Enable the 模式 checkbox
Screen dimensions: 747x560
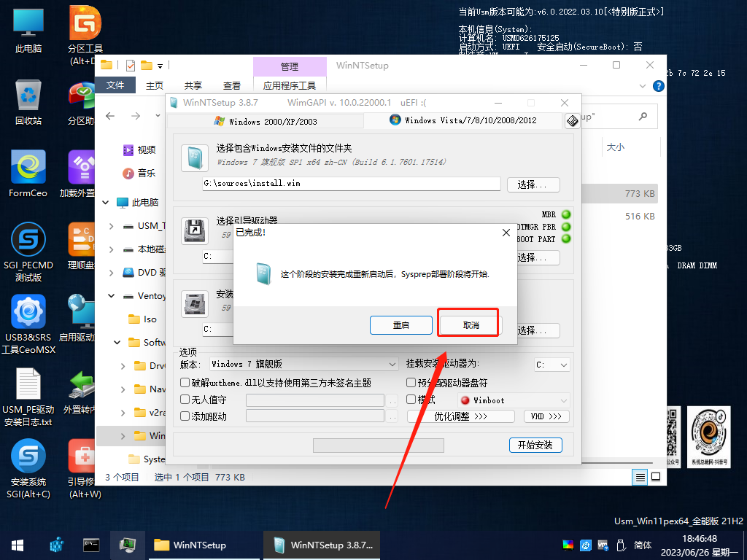(x=411, y=399)
